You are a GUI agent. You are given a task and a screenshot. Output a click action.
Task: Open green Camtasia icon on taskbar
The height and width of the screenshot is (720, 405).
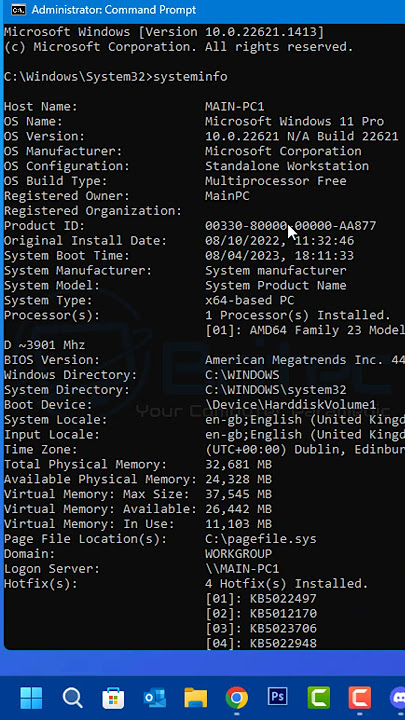coord(319,698)
